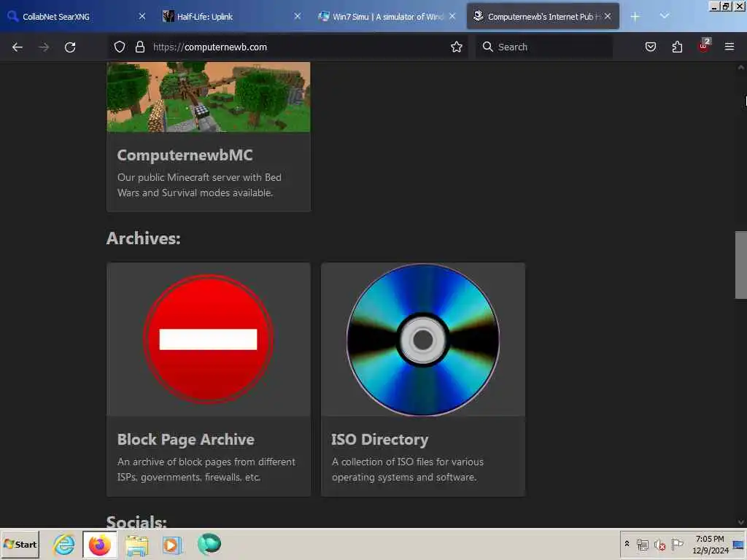Screen dimensions: 747x560
Task: Click the Block Page Archive description text
Action: point(206,470)
